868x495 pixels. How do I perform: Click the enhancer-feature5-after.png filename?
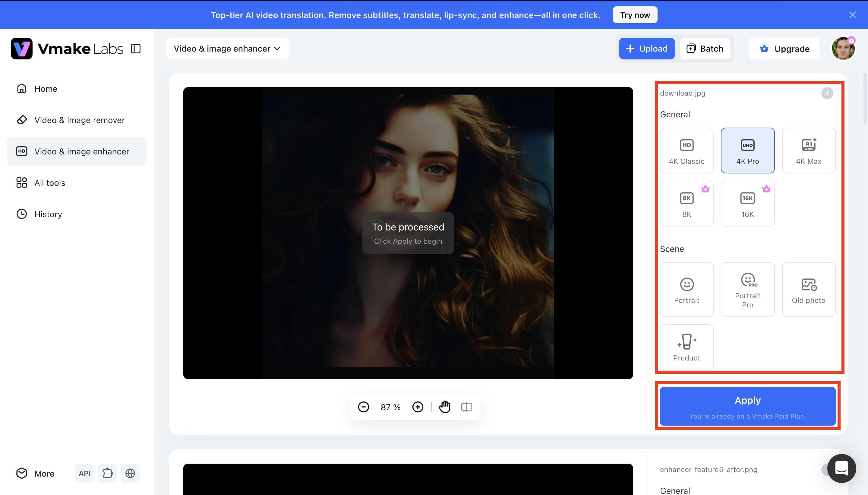(x=709, y=469)
